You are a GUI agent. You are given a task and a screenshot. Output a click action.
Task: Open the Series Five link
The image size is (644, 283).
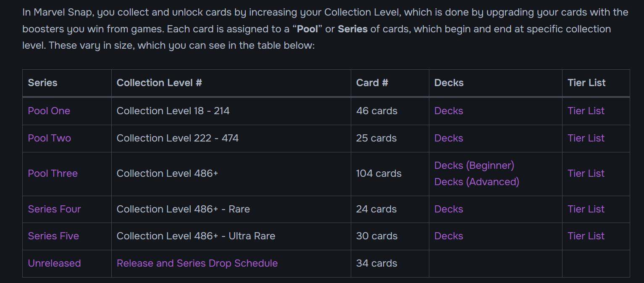pyautogui.click(x=53, y=236)
